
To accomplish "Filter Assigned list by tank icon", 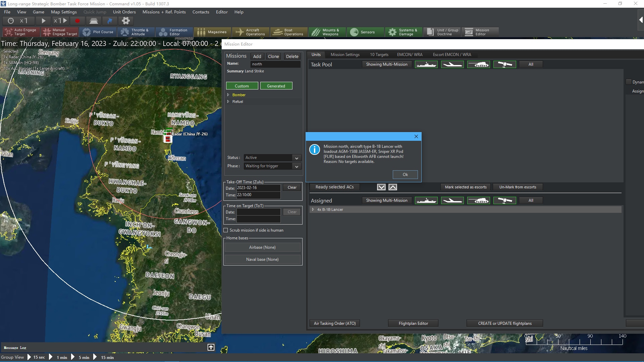I will point(478,200).
